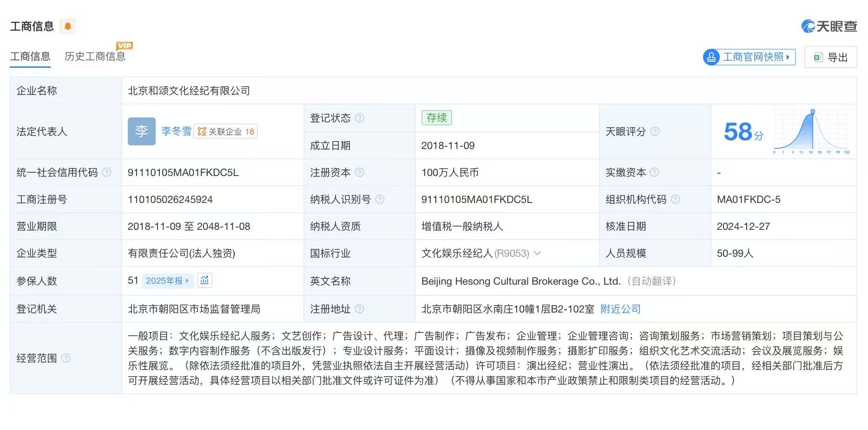868x430 pixels.
Task: Click the registered address 北京市朝阳区水南庄10幢1层B2-102室
Action: (508, 309)
